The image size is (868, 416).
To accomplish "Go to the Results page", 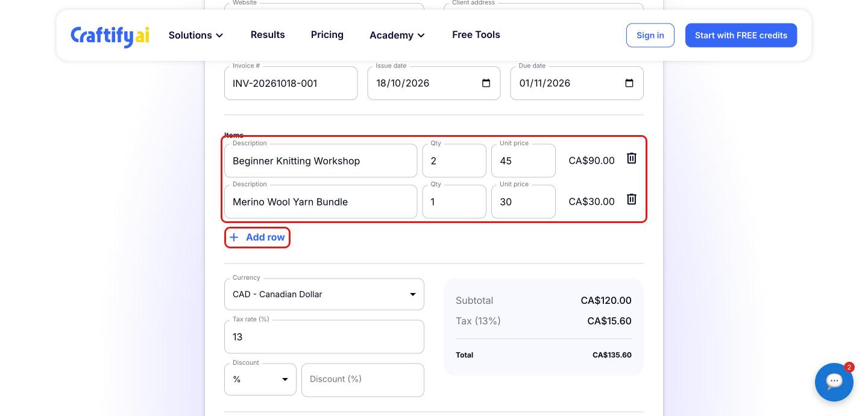I will 268,34.
